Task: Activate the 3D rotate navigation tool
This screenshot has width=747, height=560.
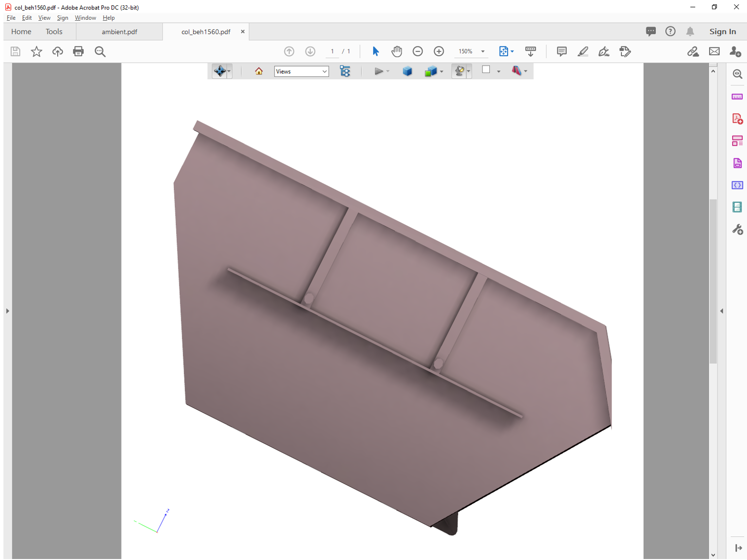Action: [220, 71]
